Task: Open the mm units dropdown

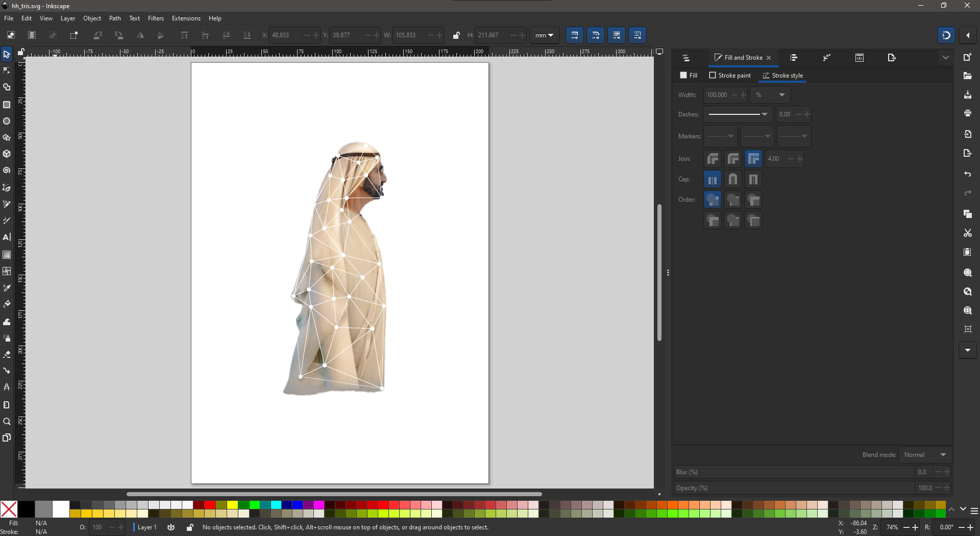Action: coord(545,35)
